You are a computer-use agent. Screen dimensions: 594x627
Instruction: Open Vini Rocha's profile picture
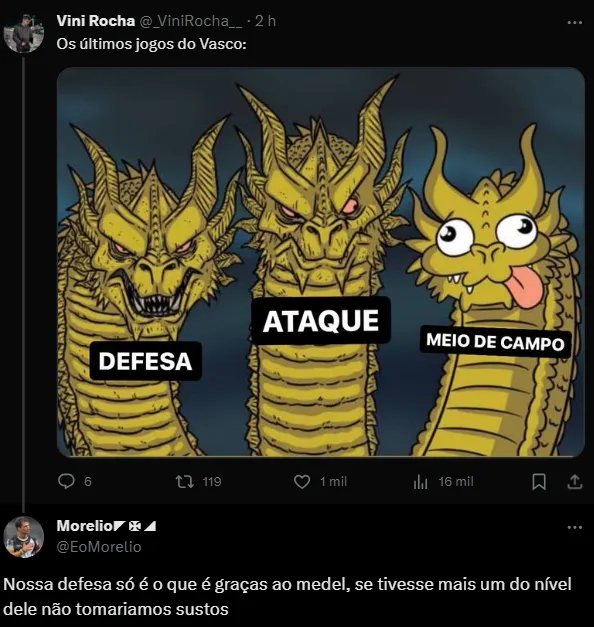[x=23, y=33]
